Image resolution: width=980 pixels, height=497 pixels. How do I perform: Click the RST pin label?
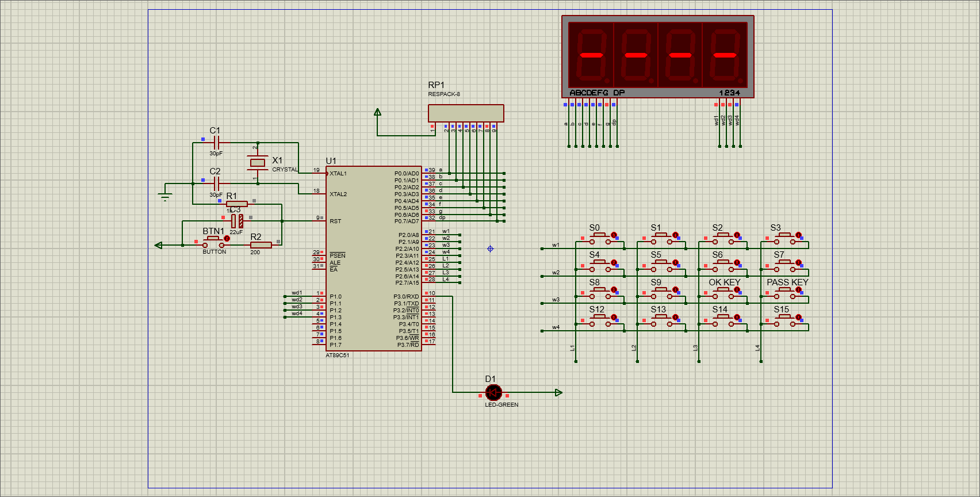coord(335,221)
